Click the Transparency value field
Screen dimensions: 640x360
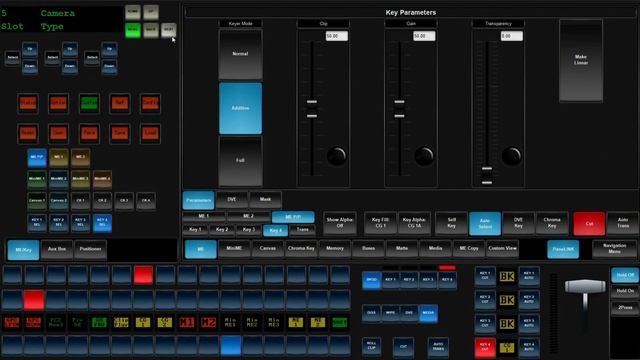pos(512,36)
